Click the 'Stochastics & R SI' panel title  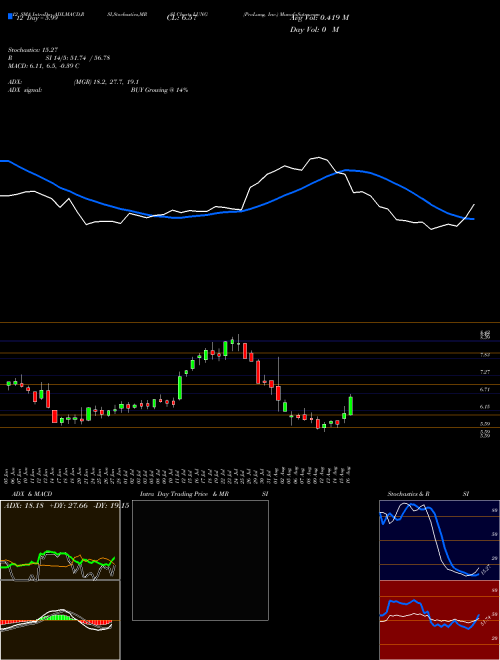428,494
